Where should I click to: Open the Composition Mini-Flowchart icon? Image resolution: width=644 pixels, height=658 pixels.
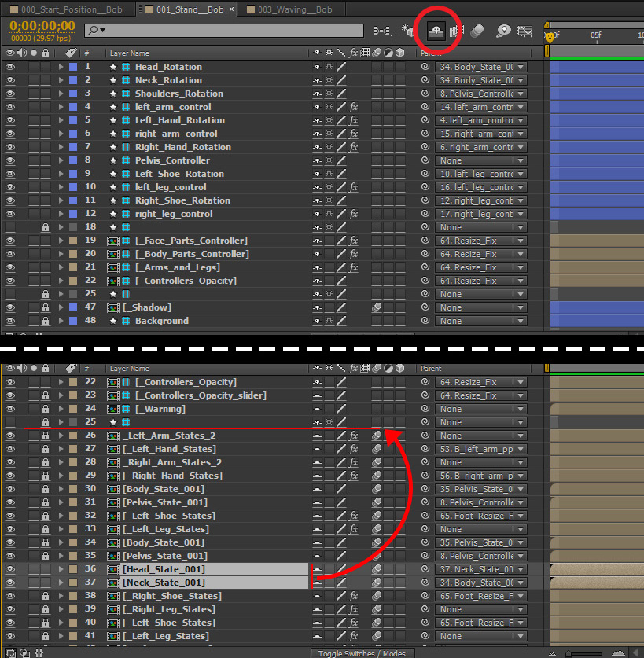click(382, 31)
